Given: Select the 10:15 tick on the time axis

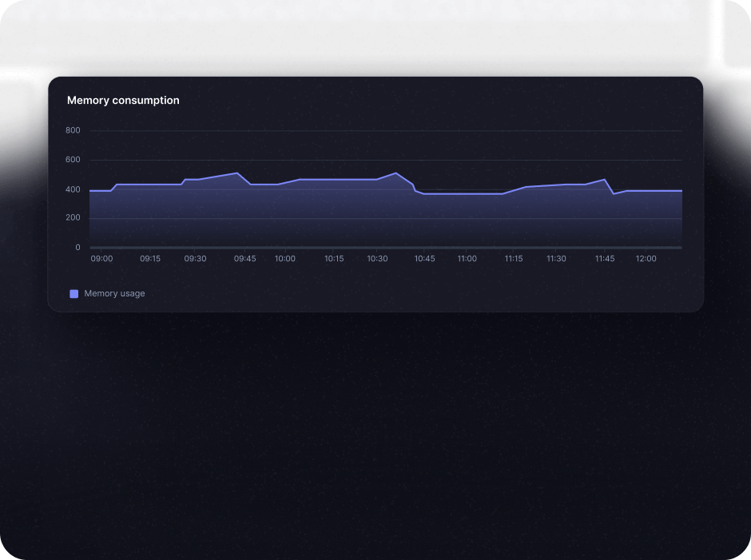Looking at the screenshot, I should [x=334, y=259].
